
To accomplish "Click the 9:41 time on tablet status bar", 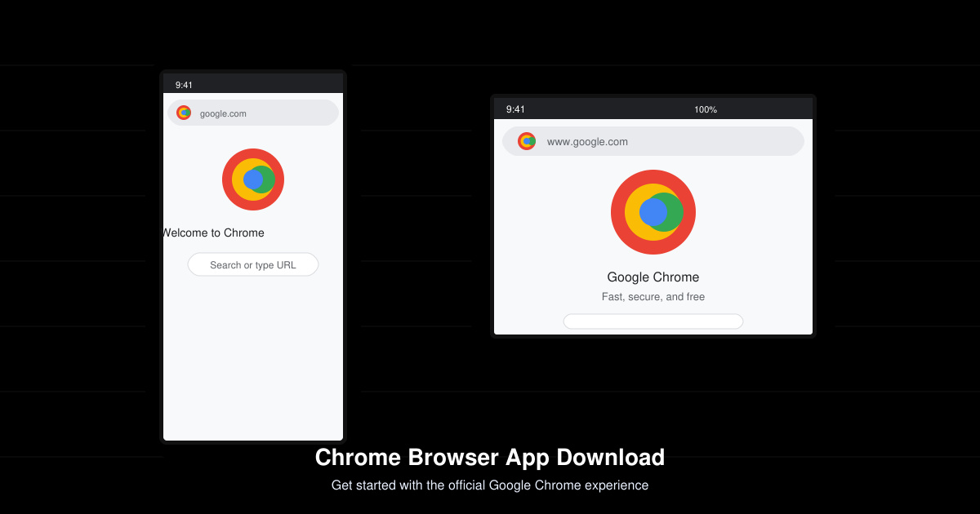I will [515, 109].
